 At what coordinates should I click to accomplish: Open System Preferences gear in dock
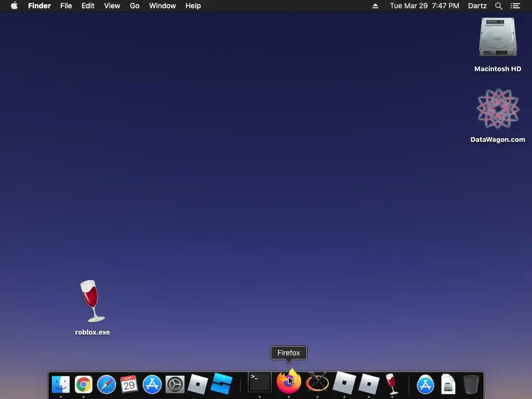[175, 384]
